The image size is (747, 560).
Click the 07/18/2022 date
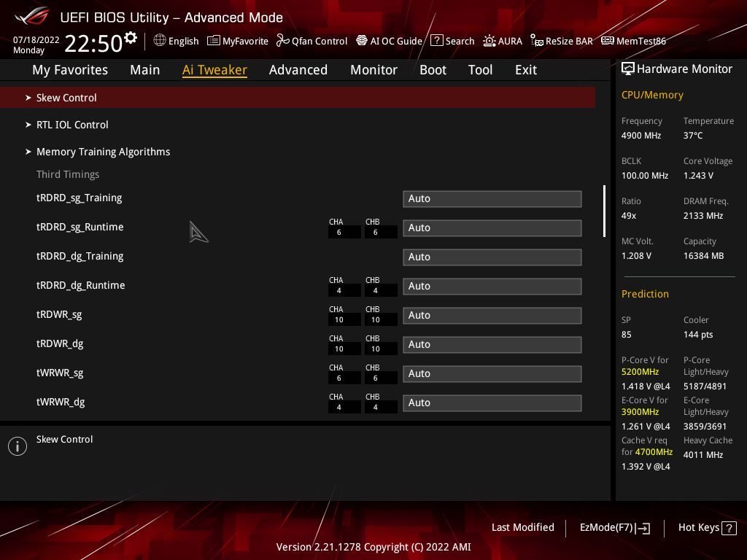(36, 40)
